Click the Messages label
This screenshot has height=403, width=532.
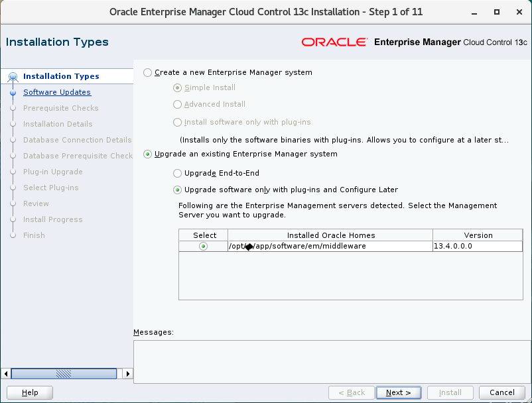(153, 332)
